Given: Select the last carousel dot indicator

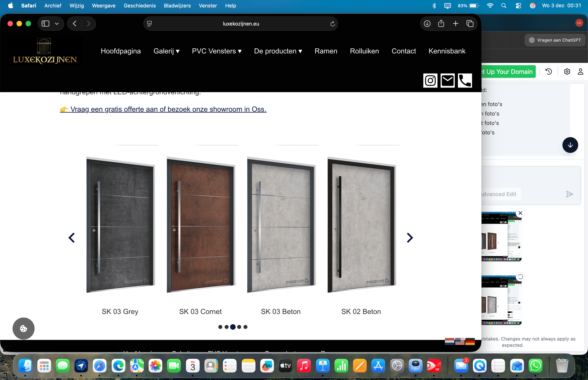Looking at the screenshot, I should (x=245, y=327).
